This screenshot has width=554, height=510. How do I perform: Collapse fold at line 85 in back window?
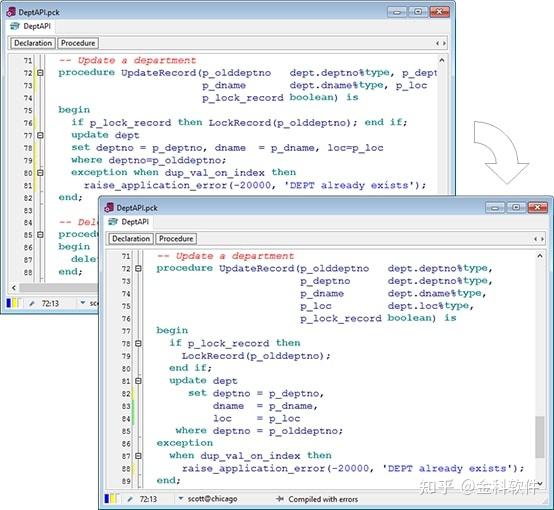point(40,234)
